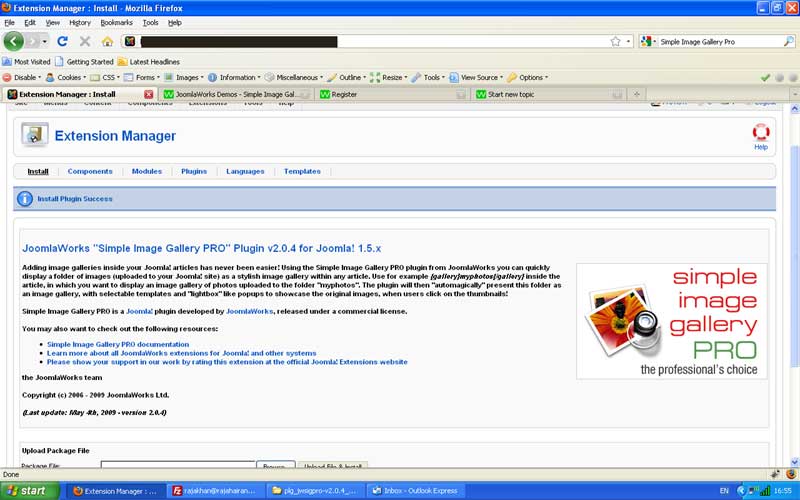
Task: Open a new tab with the plus button
Action: 636,94
